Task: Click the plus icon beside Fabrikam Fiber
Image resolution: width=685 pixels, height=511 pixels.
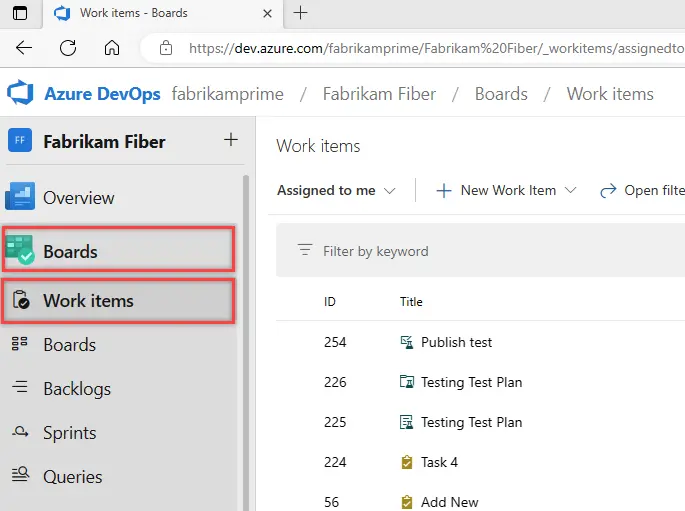Action: 231,140
